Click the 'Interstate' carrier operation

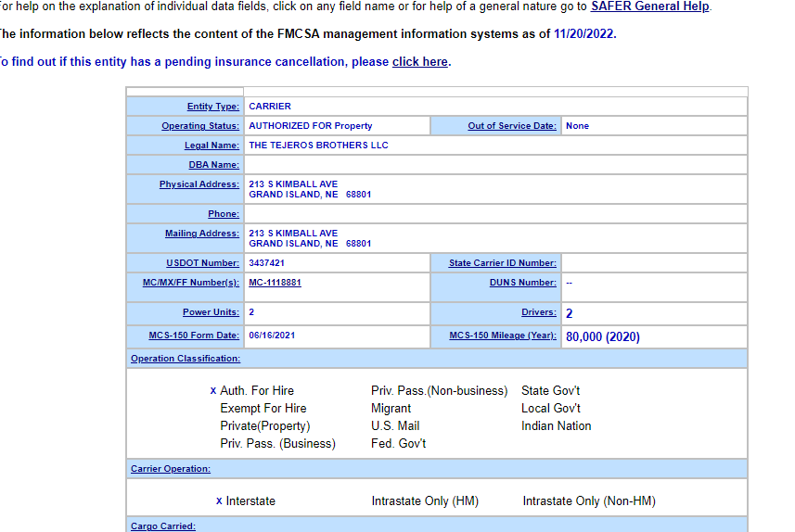pos(250,501)
